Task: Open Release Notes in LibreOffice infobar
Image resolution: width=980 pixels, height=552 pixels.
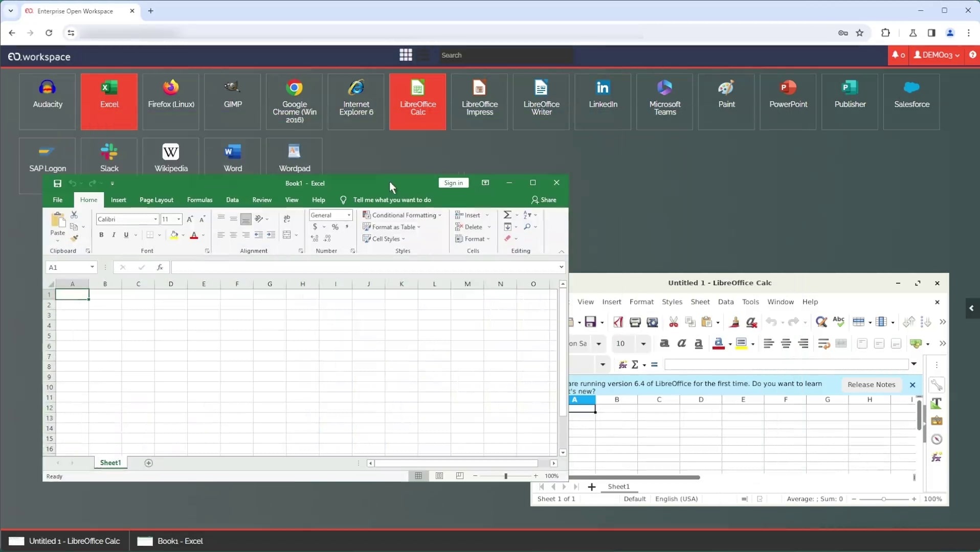Action: 871,384
